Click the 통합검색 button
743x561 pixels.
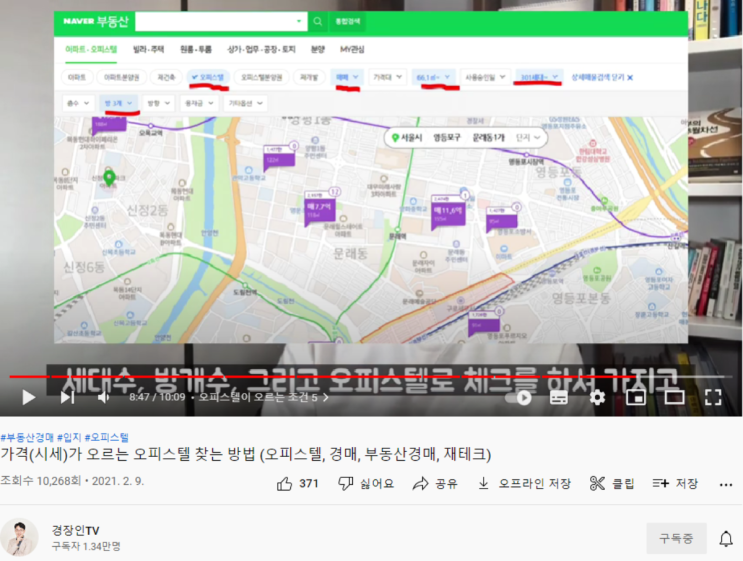pyautogui.click(x=348, y=21)
